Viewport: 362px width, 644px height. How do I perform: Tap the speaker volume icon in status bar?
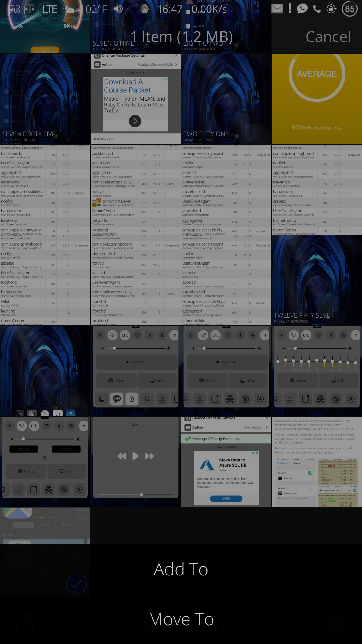pyautogui.click(x=118, y=9)
